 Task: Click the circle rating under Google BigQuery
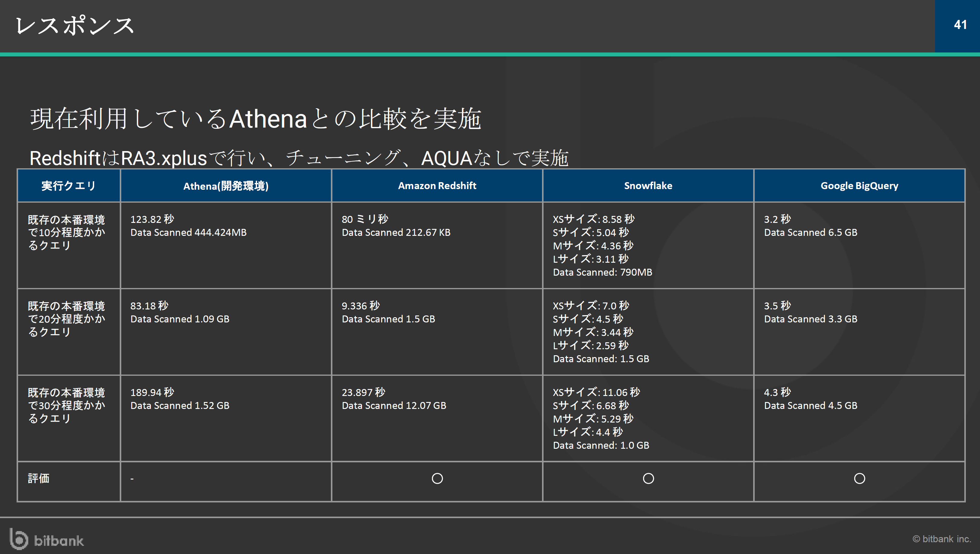point(859,478)
